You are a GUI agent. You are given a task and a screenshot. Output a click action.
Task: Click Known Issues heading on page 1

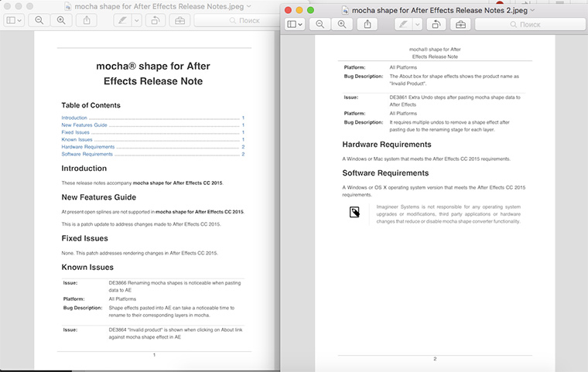[x=87, y=267]
